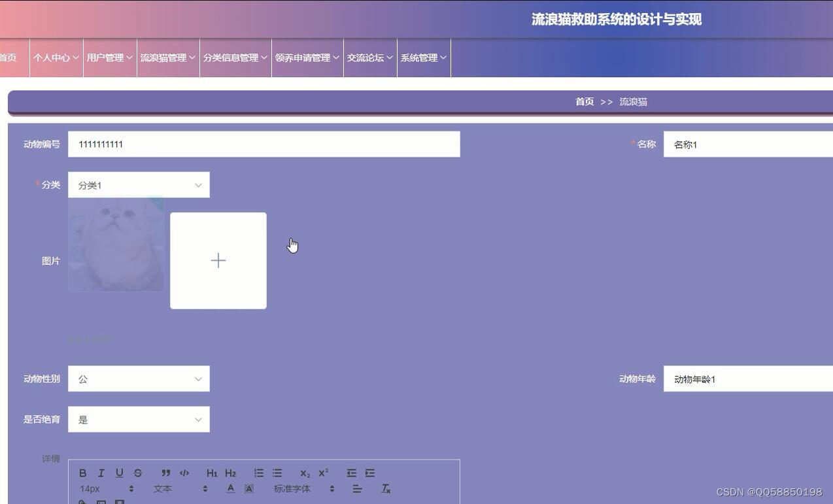Navigate to 首页 via the breadcrumb link
833x504 pixels.
point(584,101)
